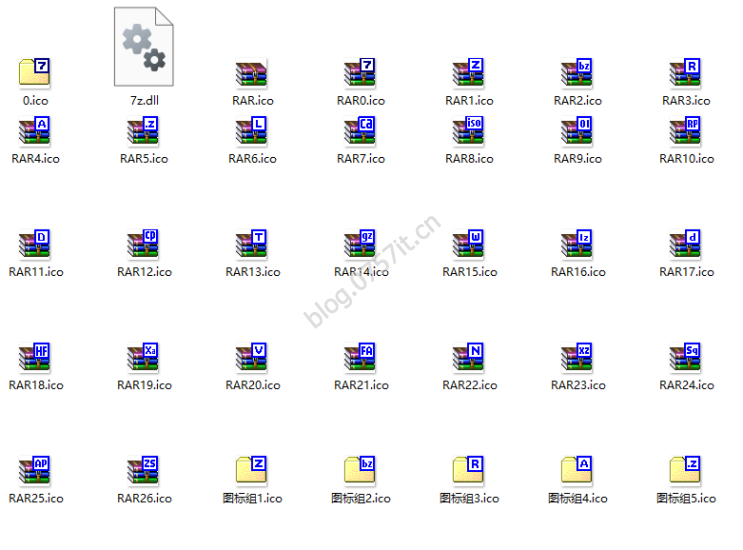Click the file name label RAR9.ico
Image resolution: width=743 pixels, height=550 pixels.
click(x=578, y=159)
